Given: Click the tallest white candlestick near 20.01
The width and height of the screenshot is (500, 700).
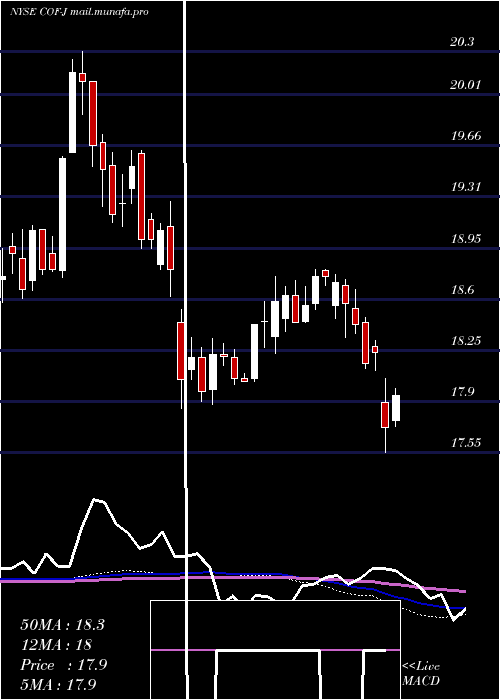Looking at the screenshot, I should click(72, 107).
